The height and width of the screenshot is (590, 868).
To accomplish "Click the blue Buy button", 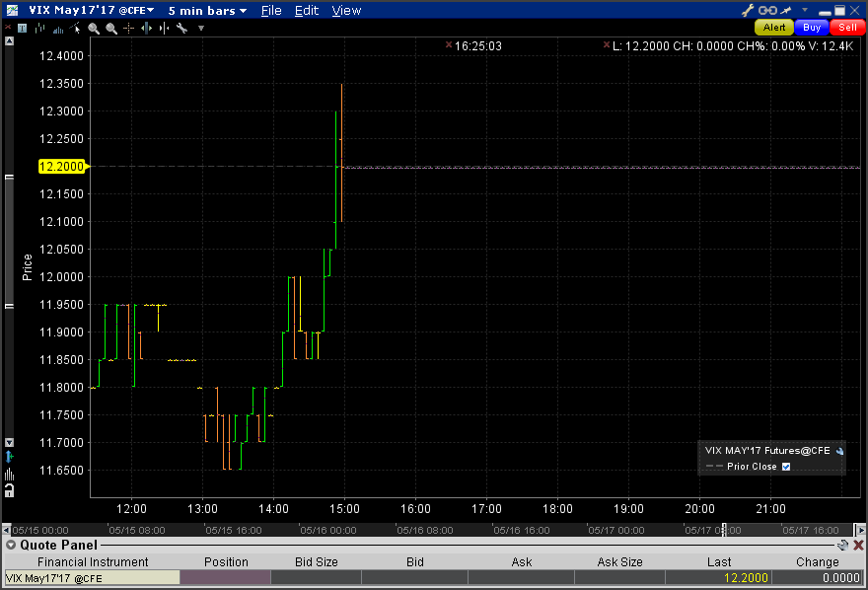I will click(812, 27).
